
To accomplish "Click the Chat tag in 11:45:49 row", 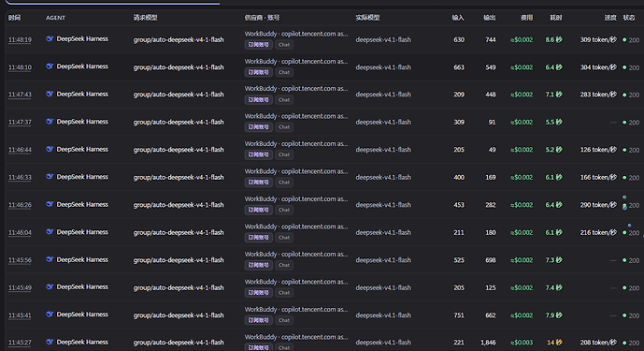I will click(x=284, y=293).
